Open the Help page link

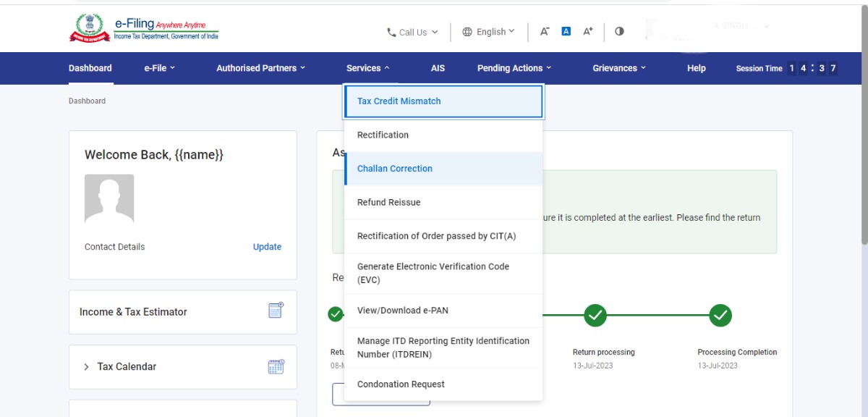696,68
